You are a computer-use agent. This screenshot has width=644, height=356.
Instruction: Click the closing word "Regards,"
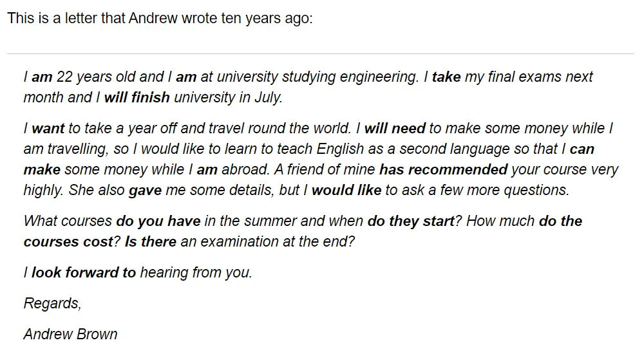[x=52, y=303]
